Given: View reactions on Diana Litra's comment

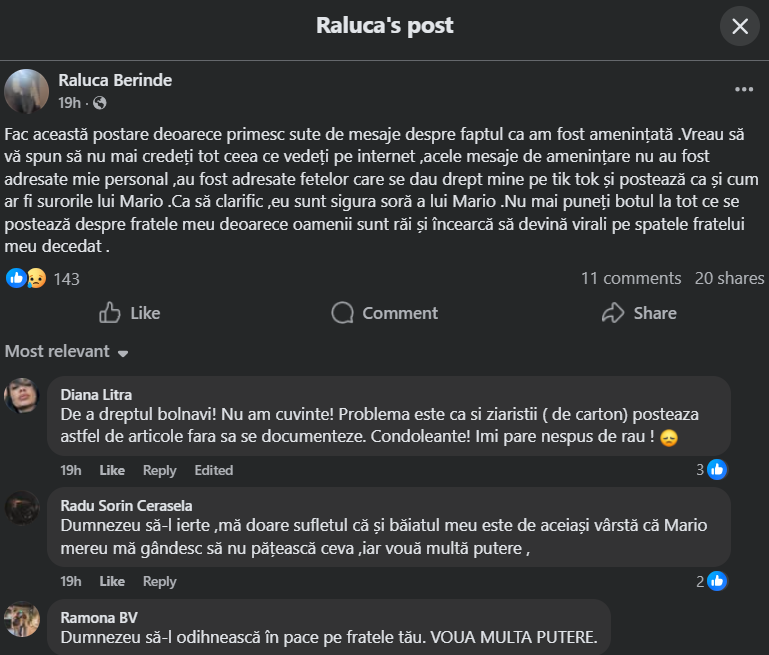Looking at the screenshot, I should pyautogui.click(x=710, y=469).
